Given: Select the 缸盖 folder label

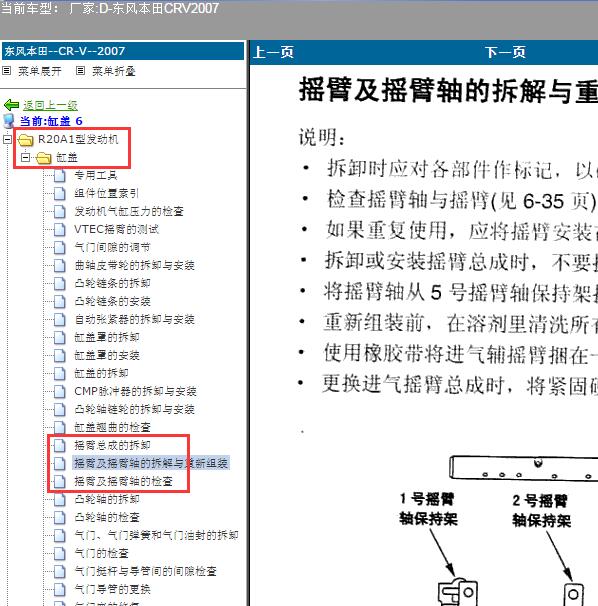Looking at the screenshot, I should pos(67,157).
